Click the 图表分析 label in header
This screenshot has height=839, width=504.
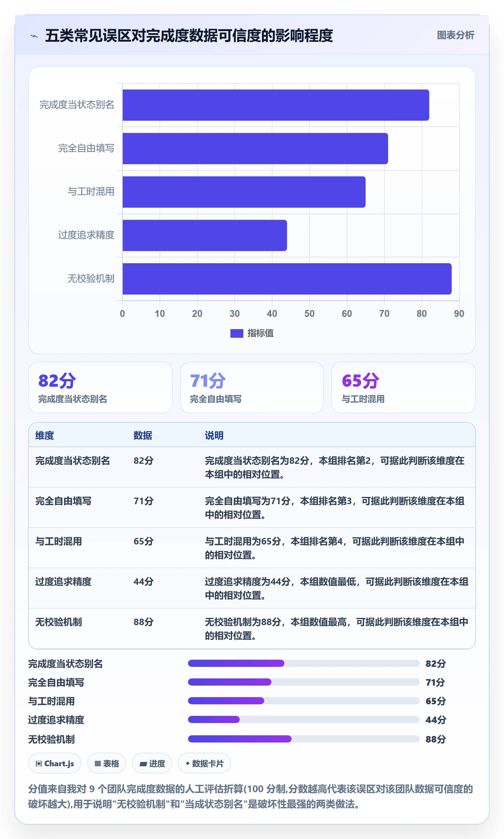point(455,35)
